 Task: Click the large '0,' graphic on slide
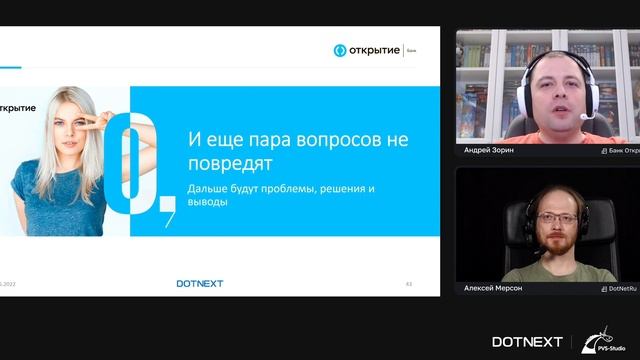(x=140, y=169)
